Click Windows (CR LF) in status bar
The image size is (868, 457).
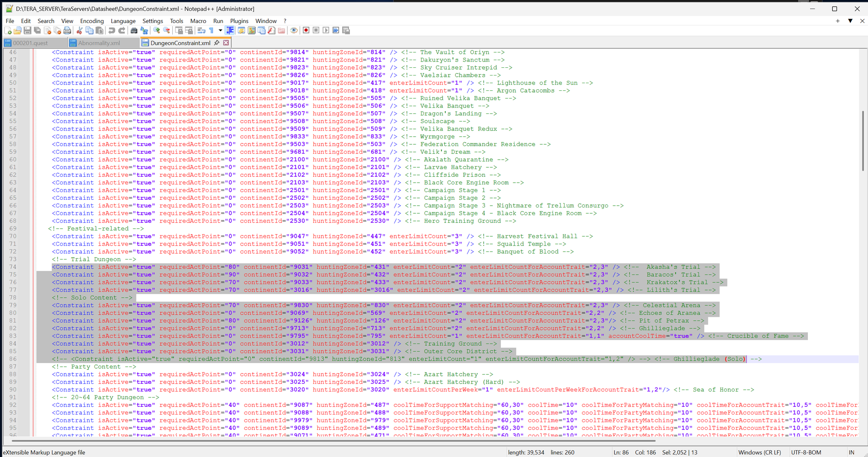click(x=759, y=452)
